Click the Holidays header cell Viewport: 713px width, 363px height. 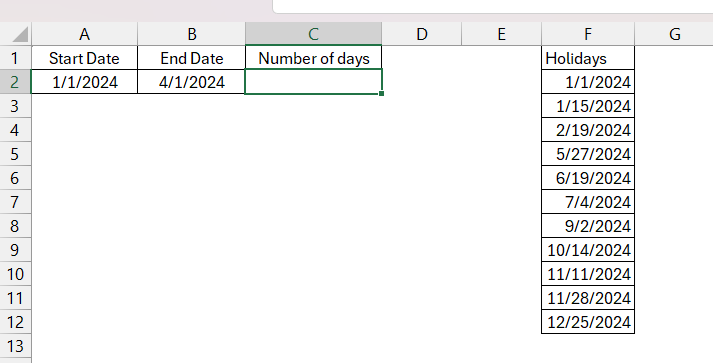click(588, 58)
